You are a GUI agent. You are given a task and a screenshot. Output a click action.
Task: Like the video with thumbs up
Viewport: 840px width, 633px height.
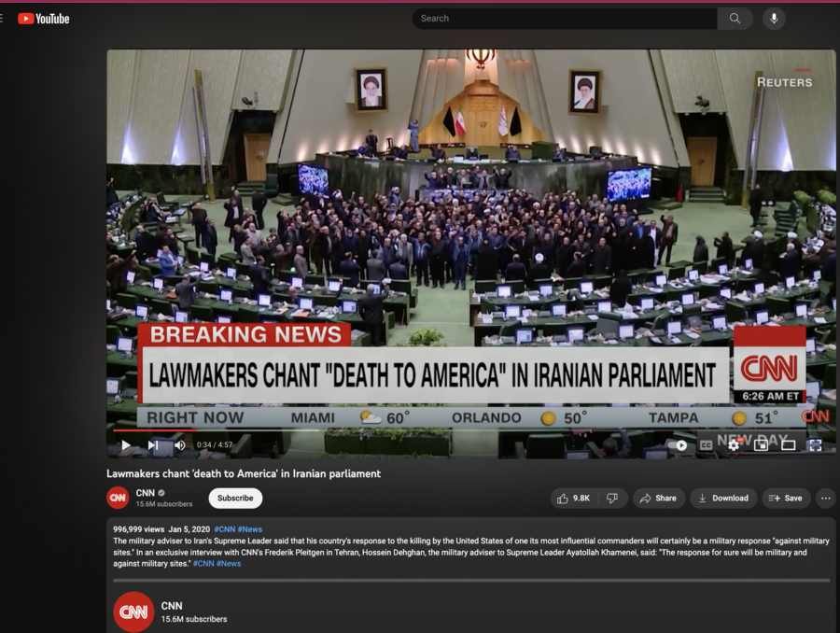pos(573,499)
